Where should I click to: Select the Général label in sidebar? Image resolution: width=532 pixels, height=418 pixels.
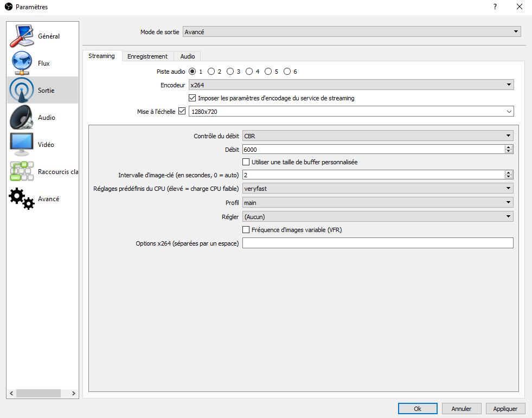click(x=49, y=36)
